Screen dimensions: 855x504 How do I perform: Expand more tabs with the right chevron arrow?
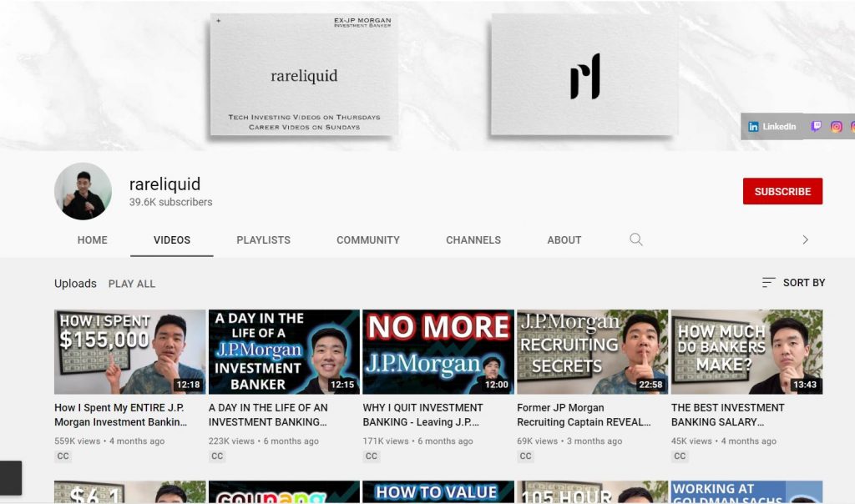click(x=805, y=239)
